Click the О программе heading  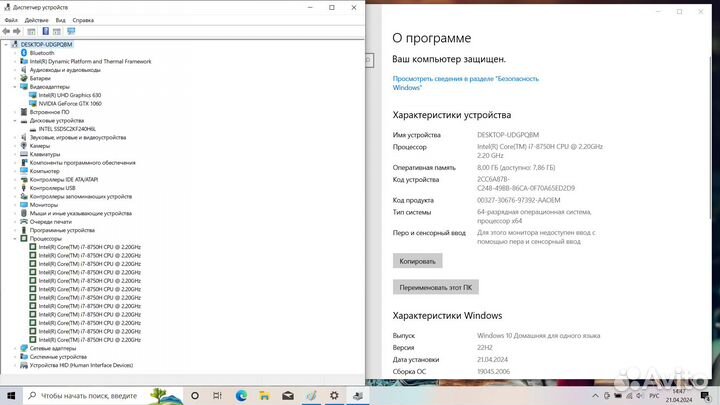coord(432,38)
